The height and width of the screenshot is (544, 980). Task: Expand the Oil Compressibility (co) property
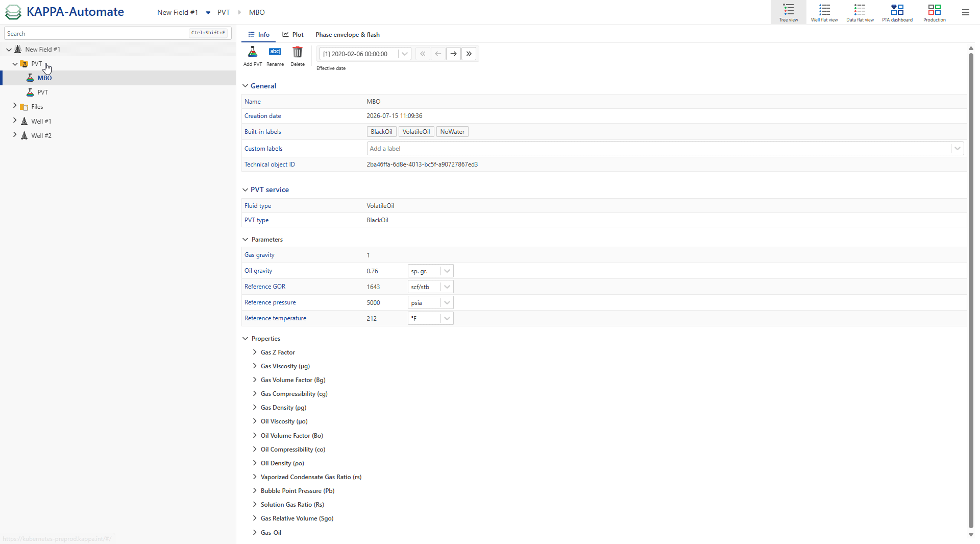pos(255,450)
